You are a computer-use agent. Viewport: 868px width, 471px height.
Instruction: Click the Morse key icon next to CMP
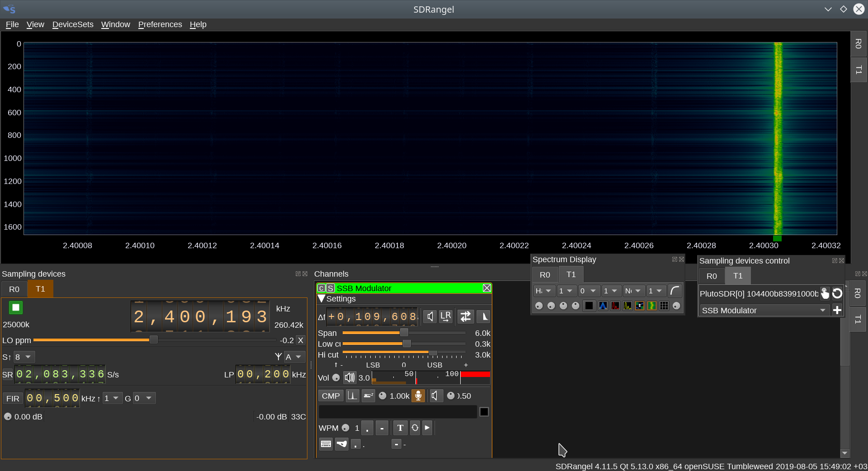(368, 396)
